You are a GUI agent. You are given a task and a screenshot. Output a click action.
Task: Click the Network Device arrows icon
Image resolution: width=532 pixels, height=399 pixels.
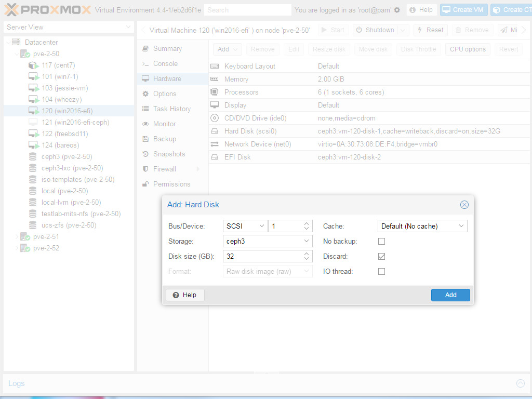[215, 144]
